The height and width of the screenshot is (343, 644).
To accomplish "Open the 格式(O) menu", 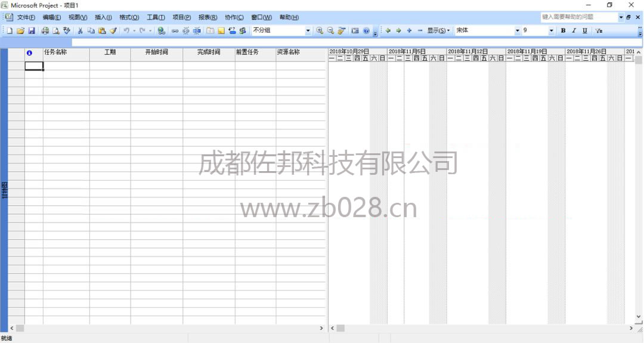I will (129, 17).
